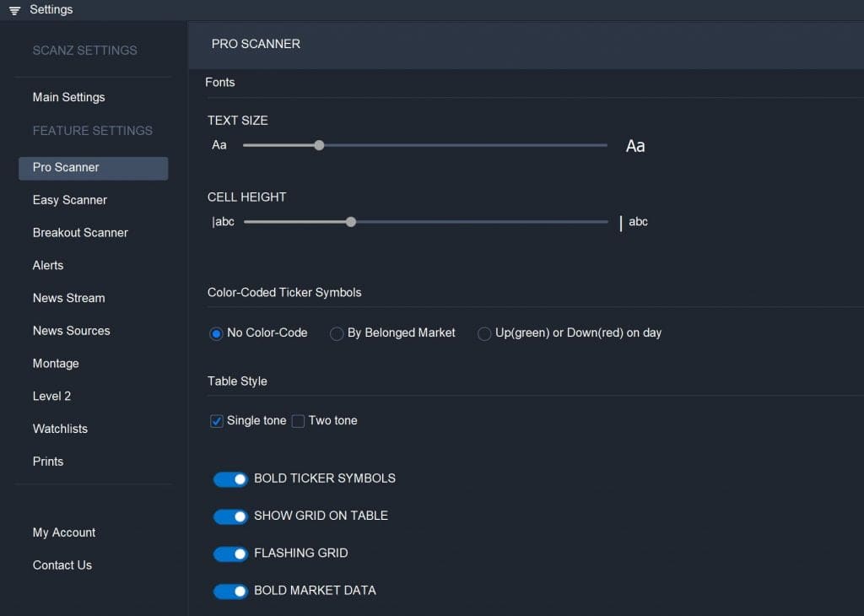The image size is (864, 616).
Task: Turn off Show Grid On Table
Action: pos(229,516)
